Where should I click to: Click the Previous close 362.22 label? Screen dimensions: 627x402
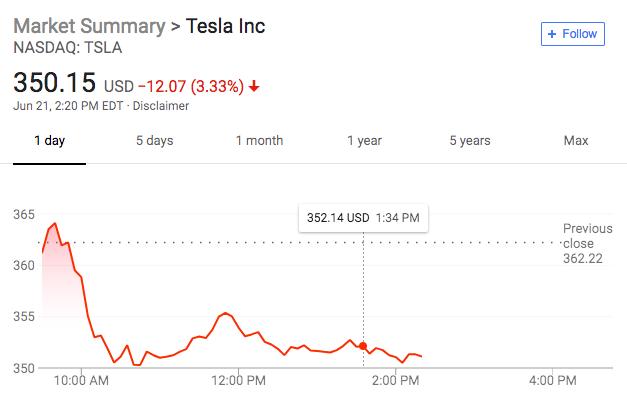[586, 243]
